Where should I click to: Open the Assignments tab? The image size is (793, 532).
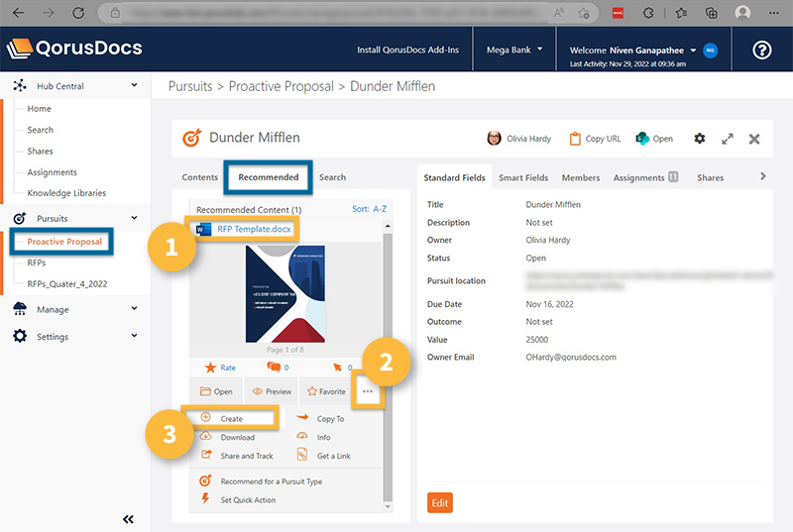(x=645, y=178)
